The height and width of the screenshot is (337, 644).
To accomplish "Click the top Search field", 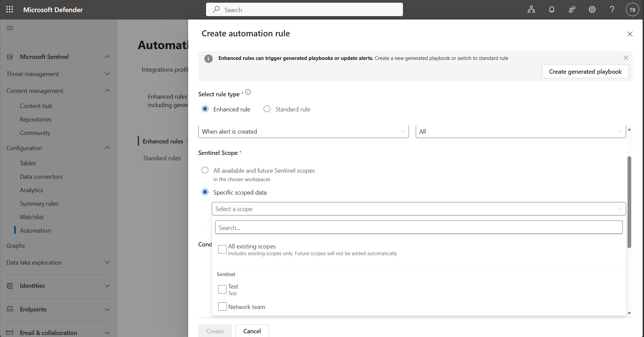I will click(x=304, y=9).
